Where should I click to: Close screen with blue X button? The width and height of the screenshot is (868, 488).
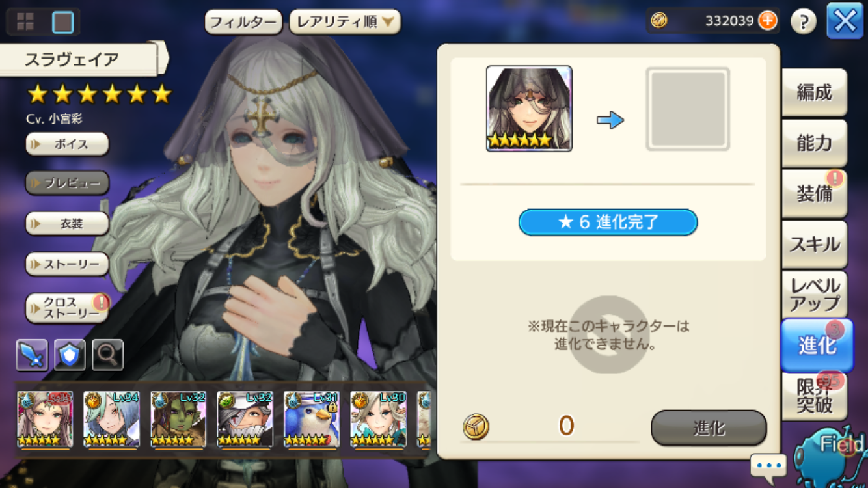(845, 21)
